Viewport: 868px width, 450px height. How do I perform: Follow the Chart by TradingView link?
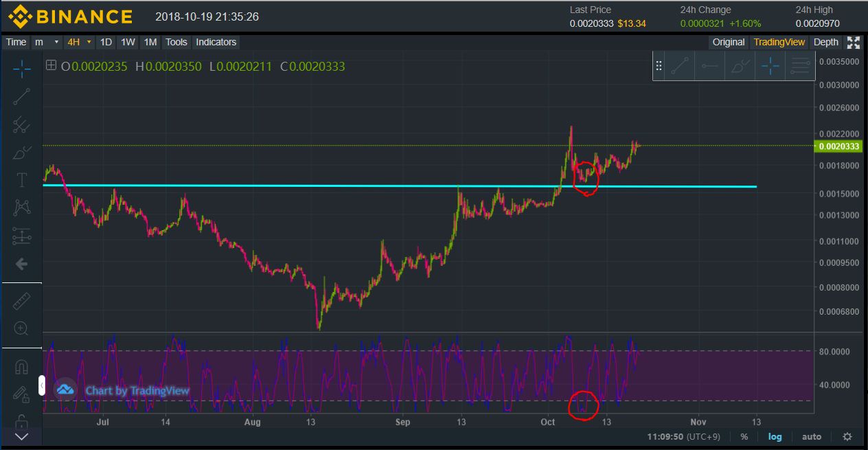(137, 391)
